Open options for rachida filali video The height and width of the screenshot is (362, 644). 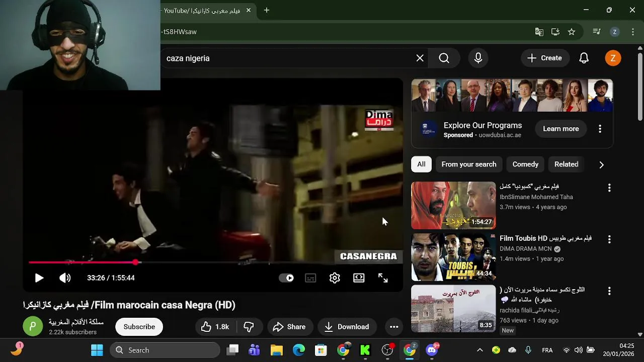point(609,291)
